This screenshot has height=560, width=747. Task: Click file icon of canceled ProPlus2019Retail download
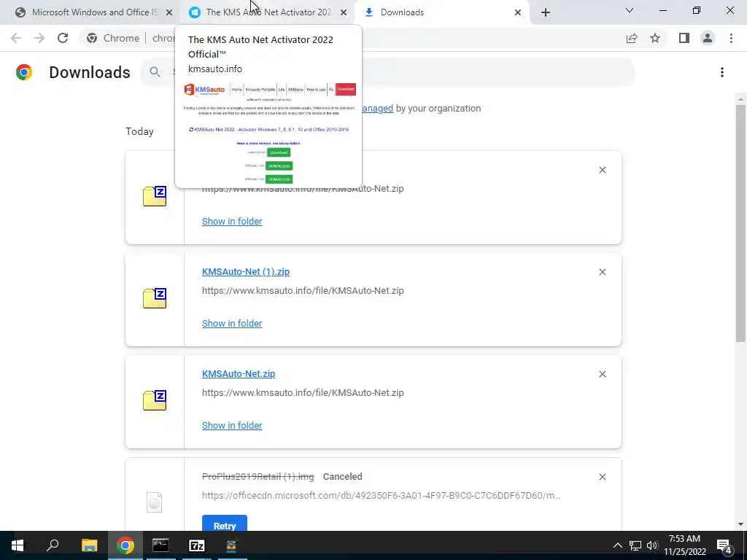(x=155, y=502)
